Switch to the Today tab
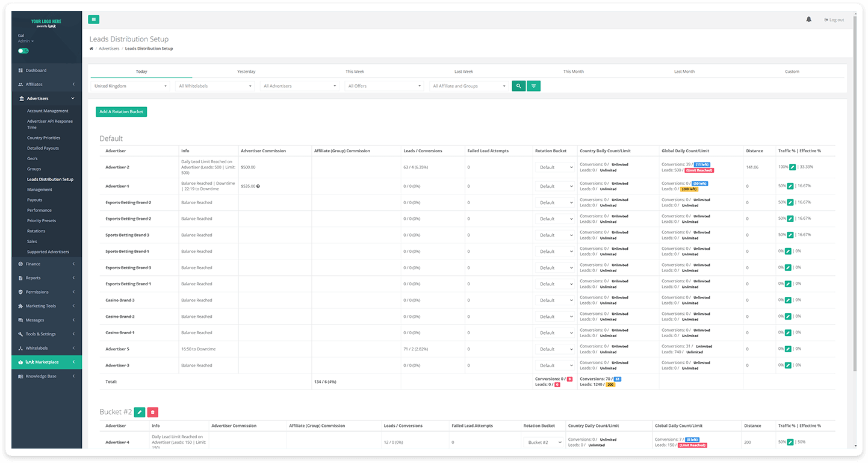868x463 pixels. tap(141, 72)
